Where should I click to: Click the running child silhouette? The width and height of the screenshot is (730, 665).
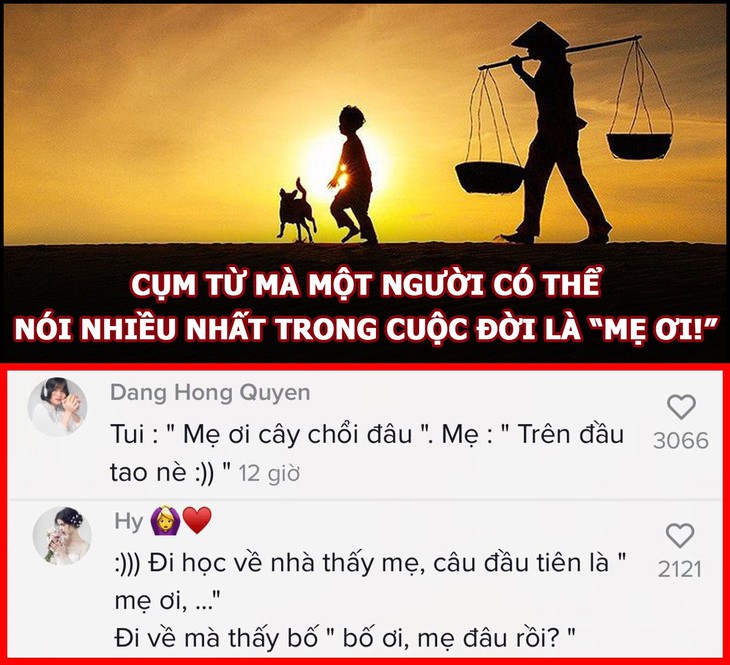click(353, 175)
